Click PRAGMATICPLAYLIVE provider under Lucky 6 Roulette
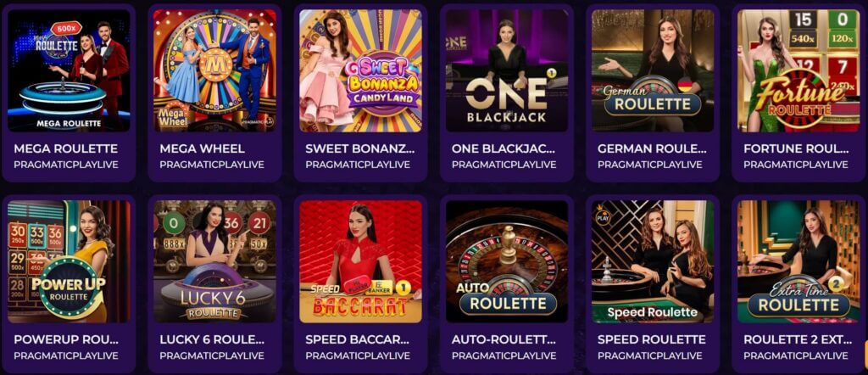The width and height of the screenshot is (868, 375). tap(212, 355)
